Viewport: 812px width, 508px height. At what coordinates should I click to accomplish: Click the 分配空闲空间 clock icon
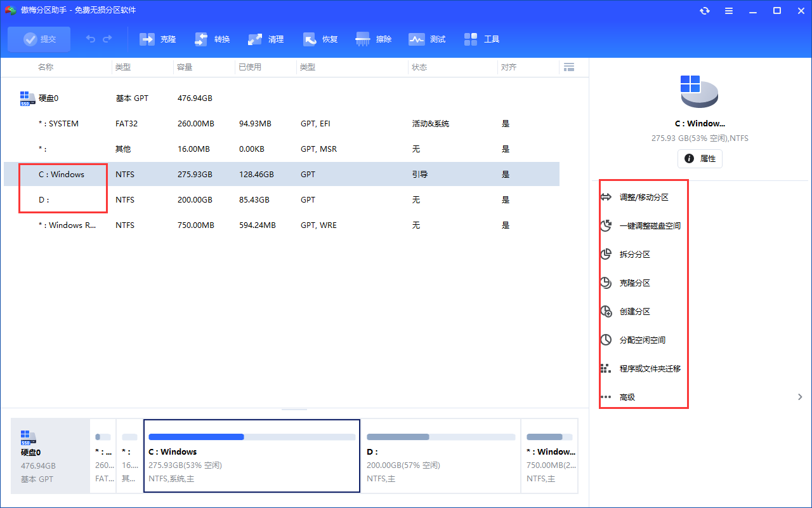[606, 340]
